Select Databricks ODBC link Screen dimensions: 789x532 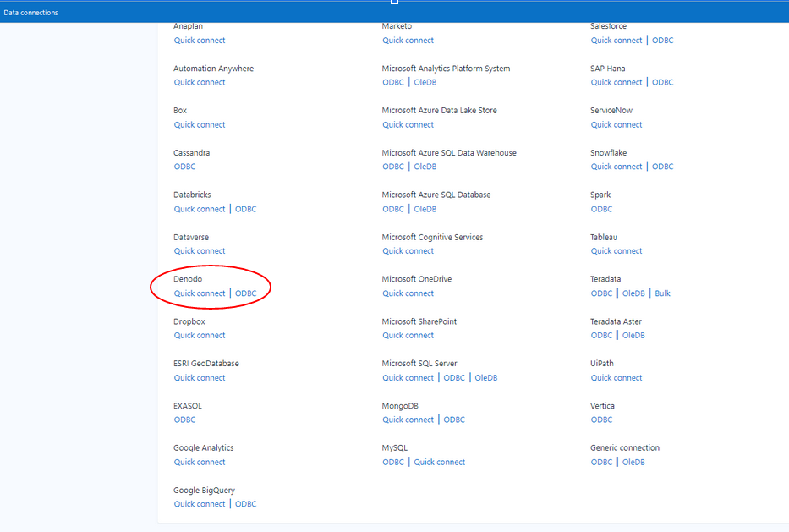coord(245,209)
